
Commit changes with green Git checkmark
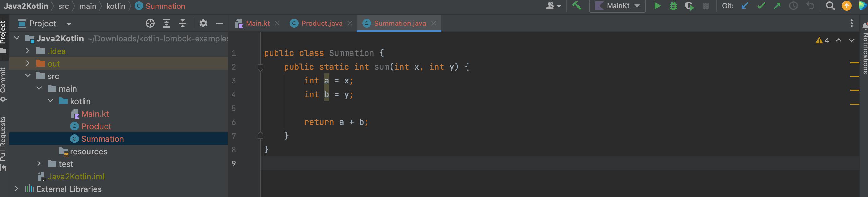(x=761, y=6)
